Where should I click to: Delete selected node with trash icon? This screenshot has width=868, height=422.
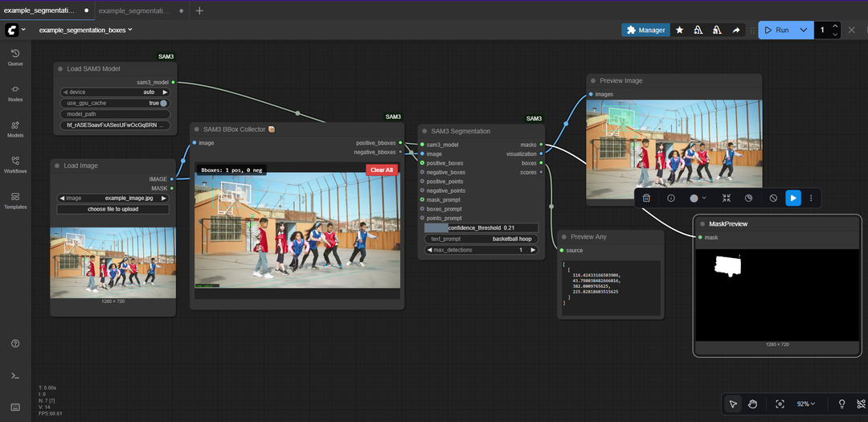(646, 198)
